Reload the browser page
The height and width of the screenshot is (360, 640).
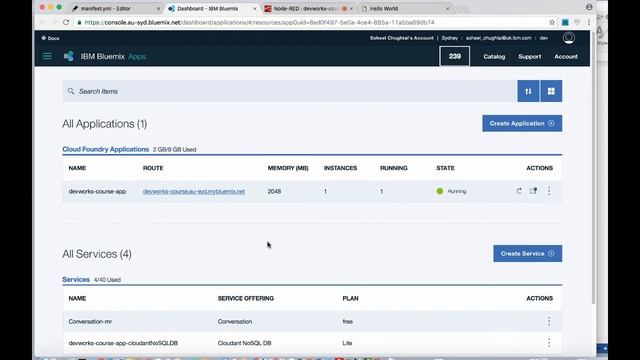pos(66,22)
